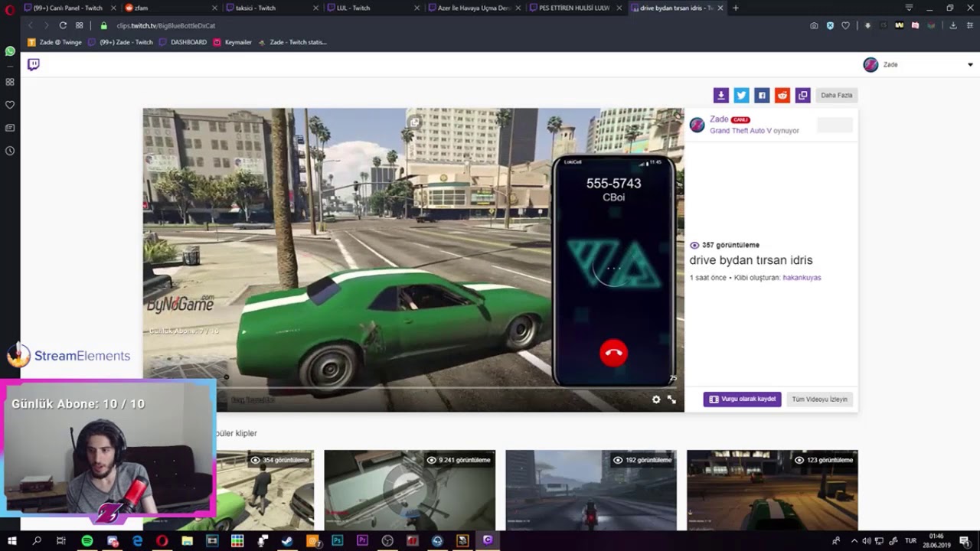The width and height of the screenshot is (980, 551).
Task: Open a new browser tab
Action: pyautogui.click(x=736, y=8)
